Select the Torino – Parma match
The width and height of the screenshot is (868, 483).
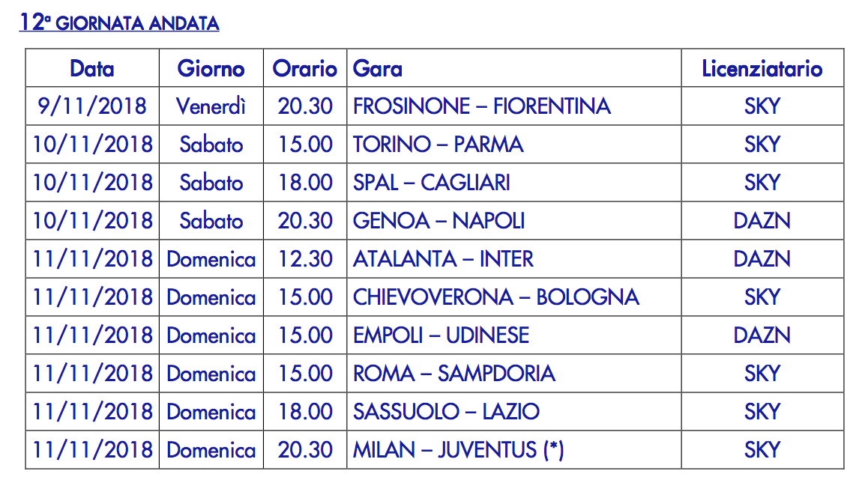point(438,145)
